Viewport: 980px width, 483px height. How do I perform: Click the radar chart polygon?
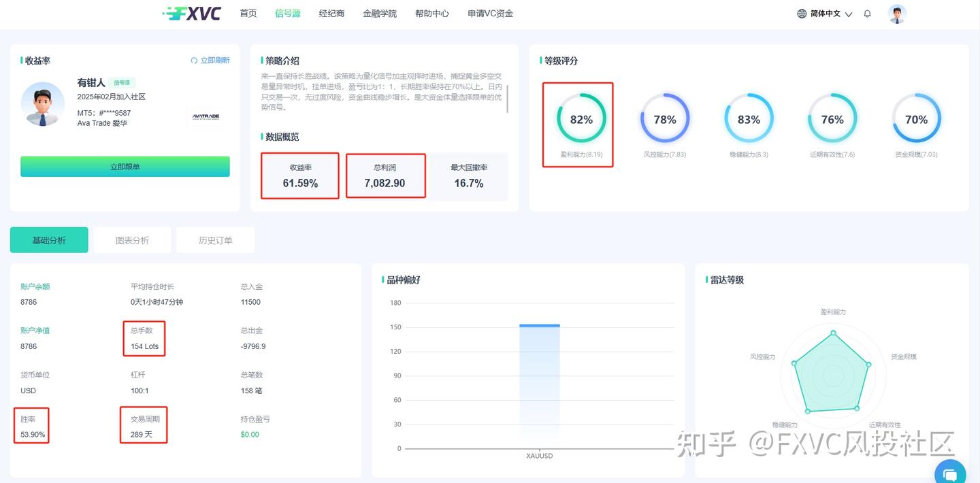pyautogui.click(x=832, y=374)
